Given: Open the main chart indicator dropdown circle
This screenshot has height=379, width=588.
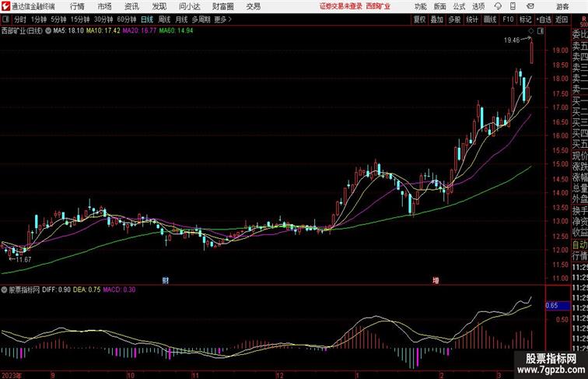Looking at the screenshot, I should (x=48, y=31).
